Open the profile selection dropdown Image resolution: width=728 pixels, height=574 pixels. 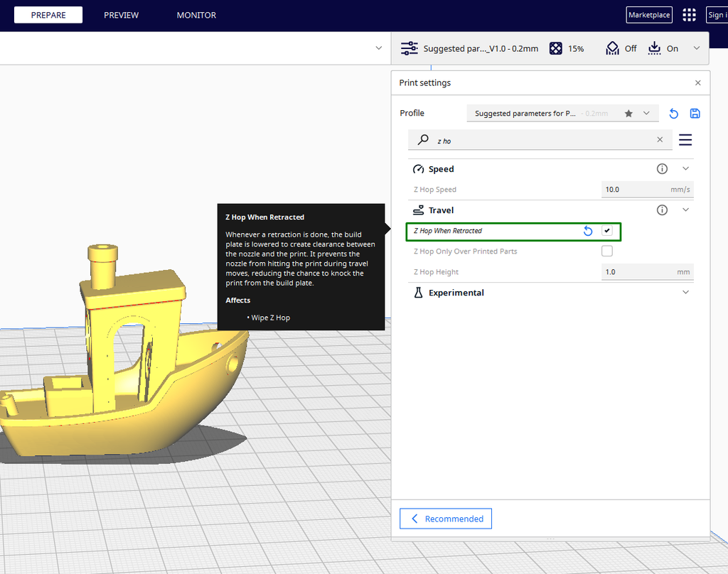647,113
